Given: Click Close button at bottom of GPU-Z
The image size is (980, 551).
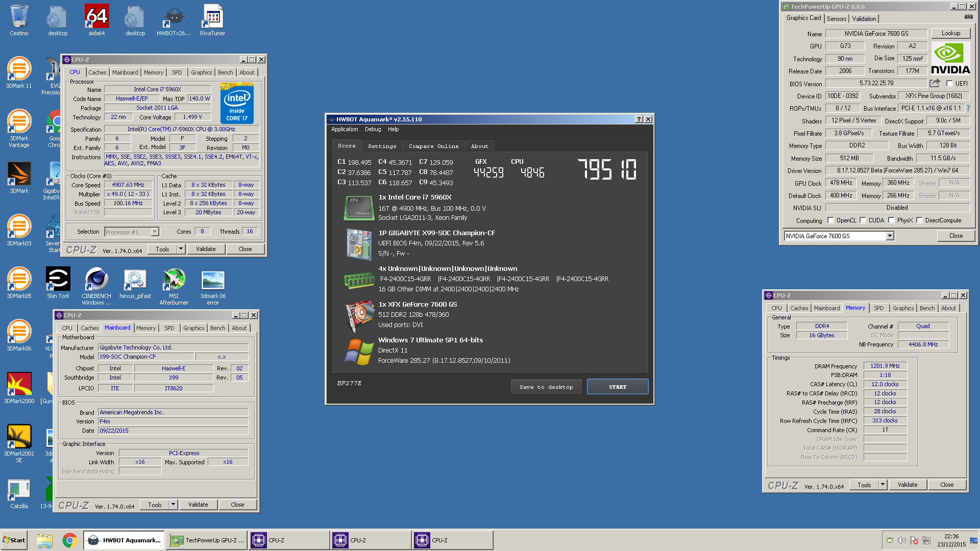Looking at the screenshot, I should click(956, 236).
